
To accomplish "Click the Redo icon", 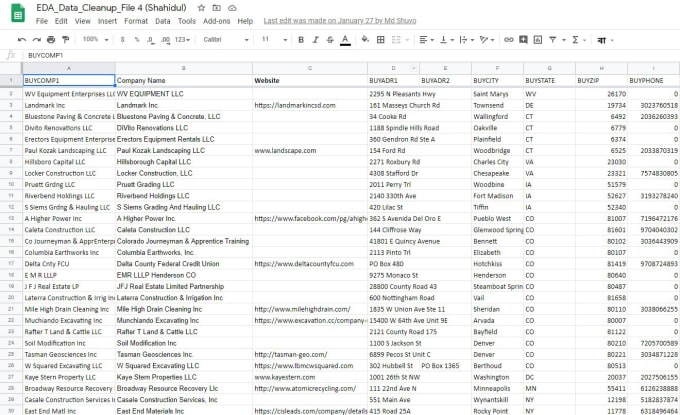I will click(36, 39).
